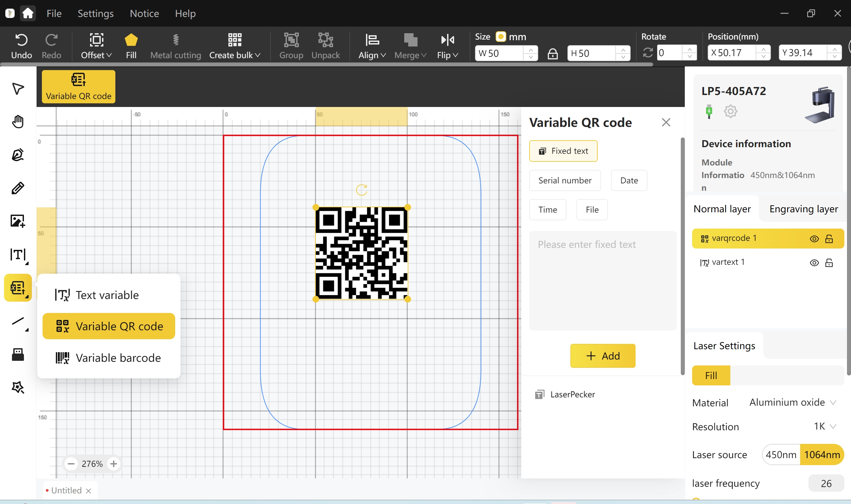Open the Settings menu
851x504 pixels.
tap(95, 13)
